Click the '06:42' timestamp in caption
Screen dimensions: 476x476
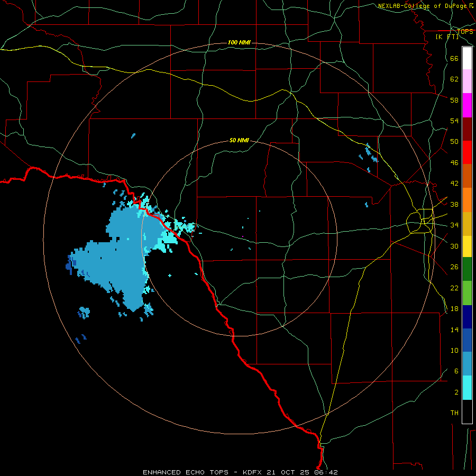coord(326,472)
